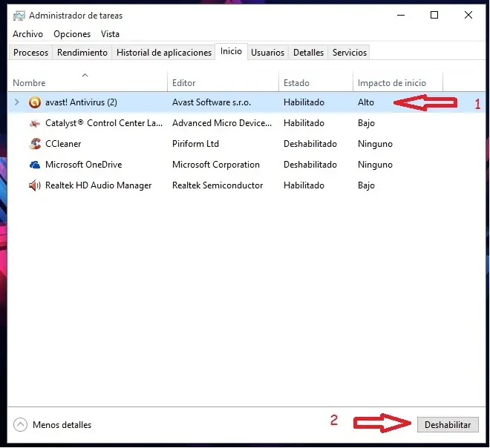Click the CCleaner row icon
Screen dimensions: 490x448
click(35, 144)
